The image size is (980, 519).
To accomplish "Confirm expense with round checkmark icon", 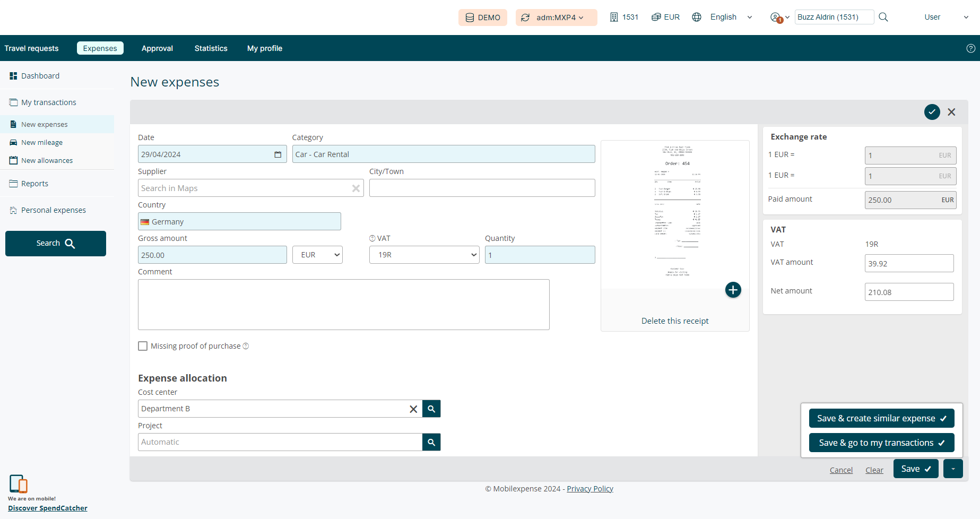I will click(x=932, y=112).
